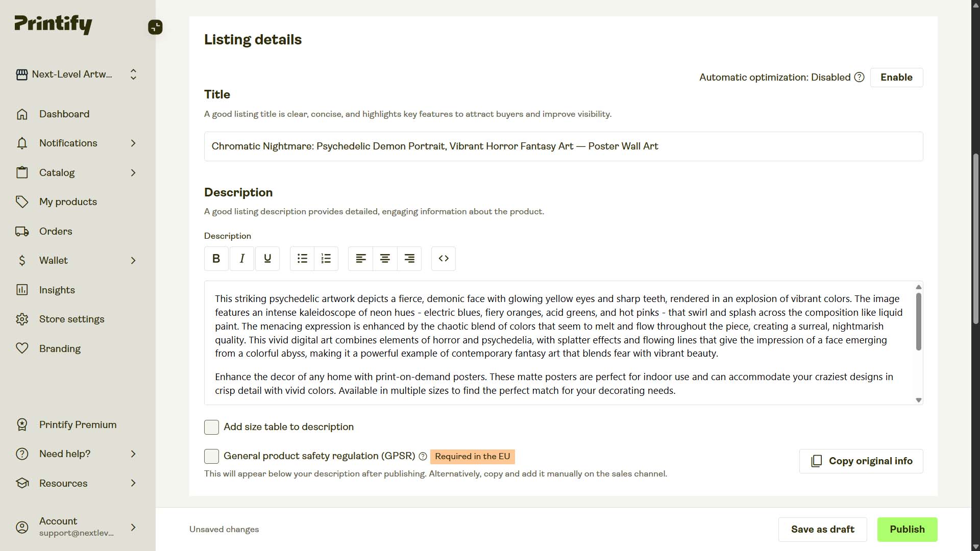The width and height of the screenshot is (980, 551).
Task: Center align the description text
Action: tap(385, 259)
